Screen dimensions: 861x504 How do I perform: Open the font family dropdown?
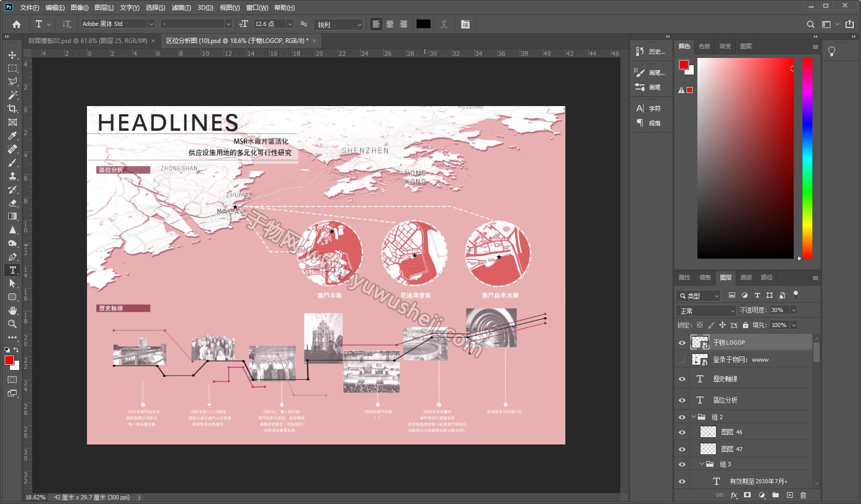pos(151,24)
